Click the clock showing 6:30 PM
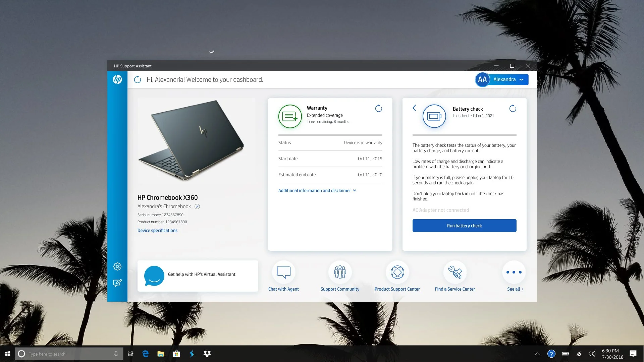The height and width of the screenshot is (362, 644). point(610,351)
